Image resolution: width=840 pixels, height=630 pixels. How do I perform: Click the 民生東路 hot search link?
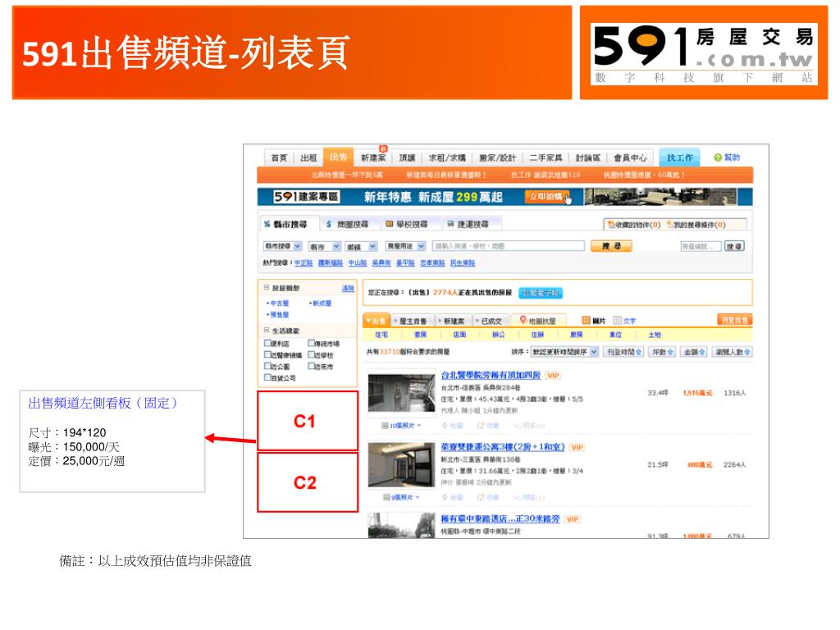point(463,263)
